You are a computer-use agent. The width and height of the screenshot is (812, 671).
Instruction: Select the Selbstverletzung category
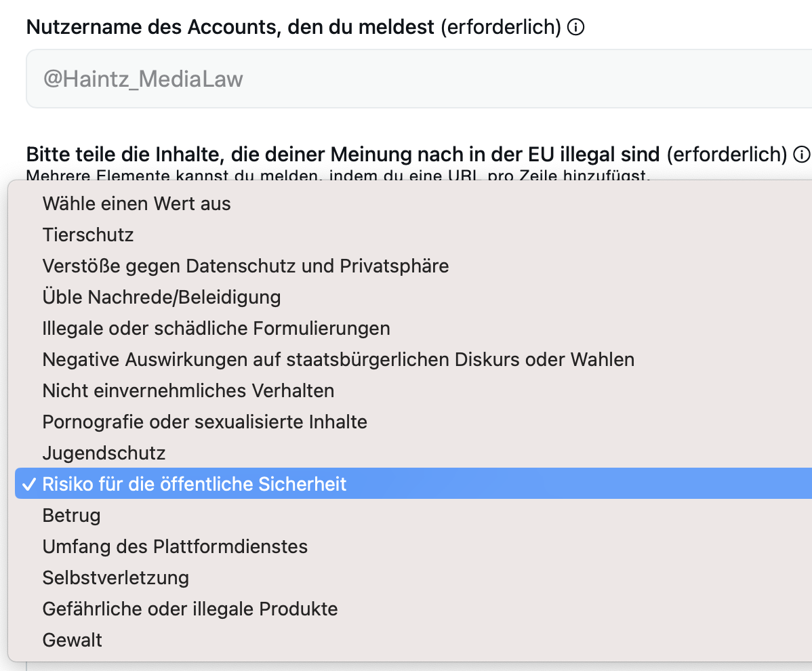point(115,577)
